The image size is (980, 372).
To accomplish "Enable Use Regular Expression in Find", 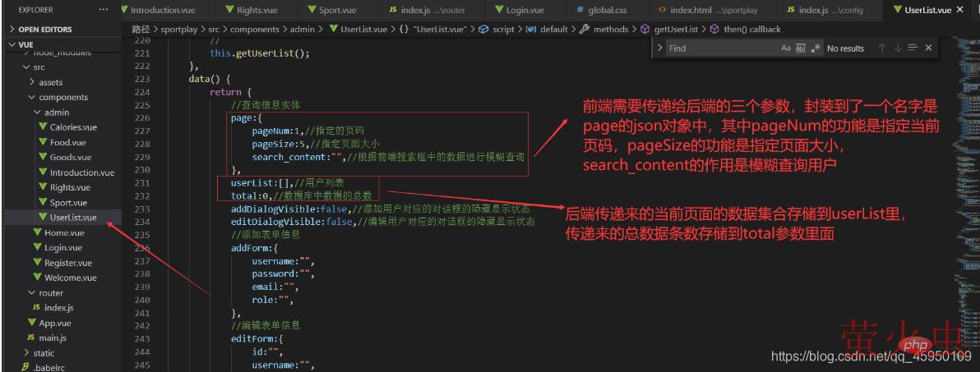I will 815,48.
